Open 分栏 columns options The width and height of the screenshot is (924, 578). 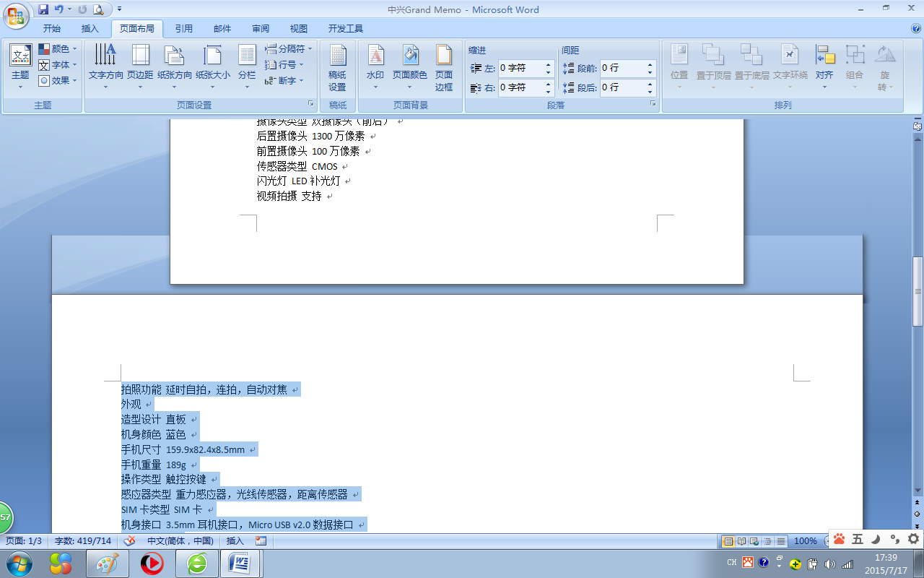tap(247, 66)
